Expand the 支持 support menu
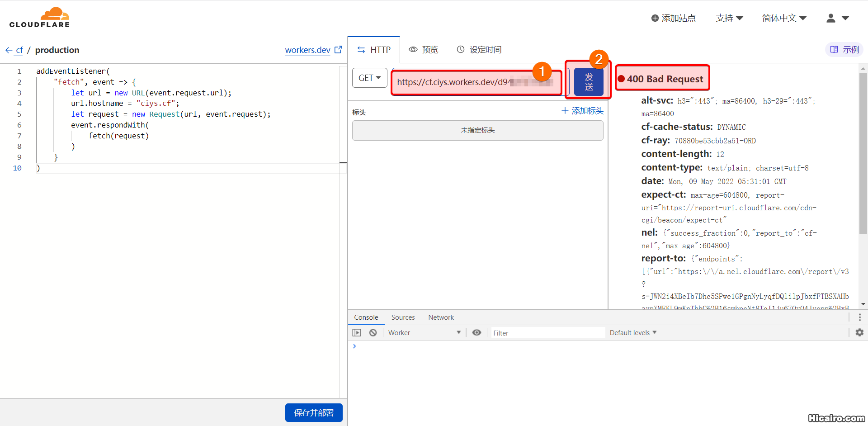This screenshot has height=426, width=868. [729, 18]
